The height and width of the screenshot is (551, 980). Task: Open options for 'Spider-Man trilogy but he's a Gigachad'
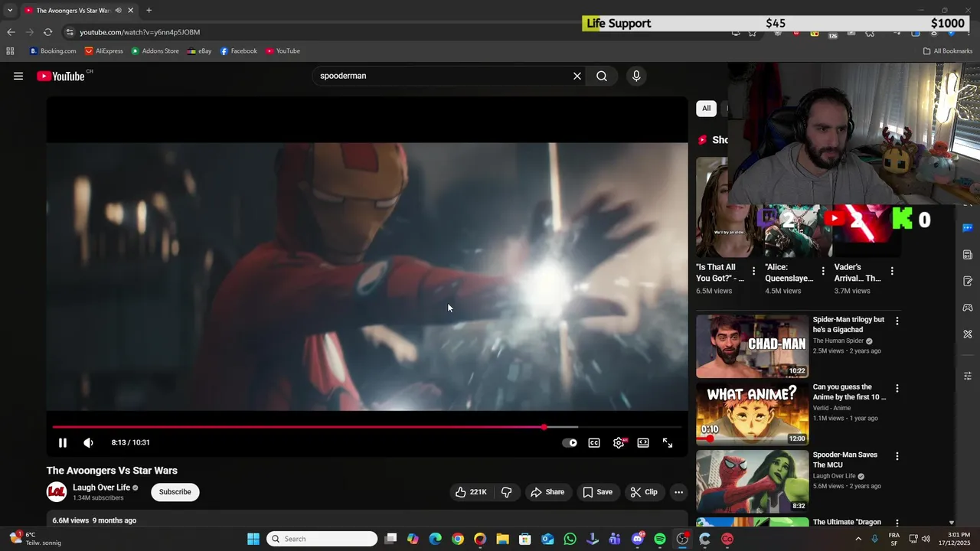(897, 321)
